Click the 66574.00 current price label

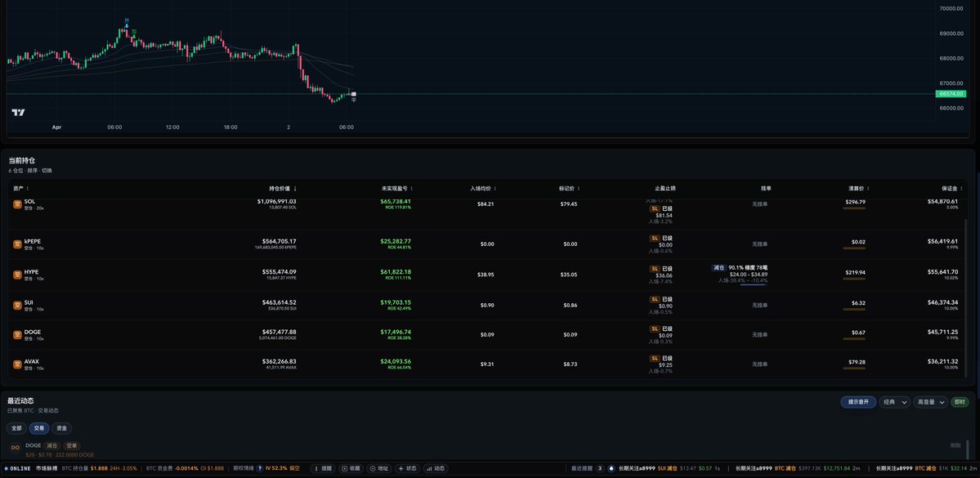click(x=951, y=94)
